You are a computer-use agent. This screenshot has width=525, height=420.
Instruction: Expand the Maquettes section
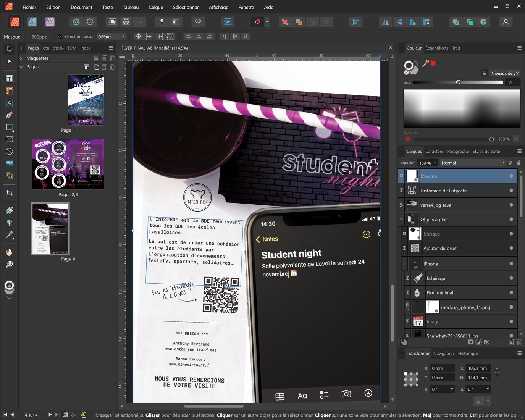pyautogui.click(x=21, y=58)
